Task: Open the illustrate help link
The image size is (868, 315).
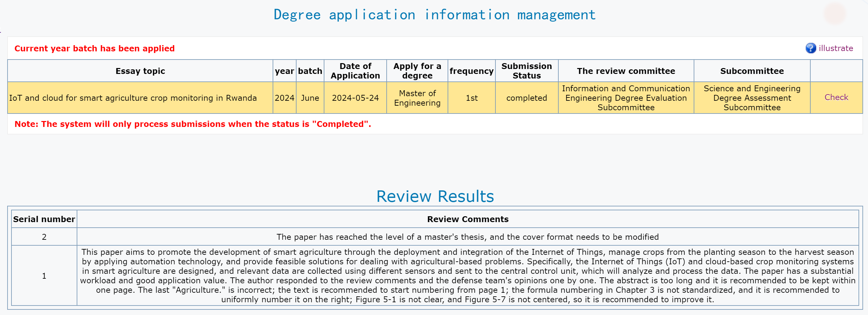Action: pyautogui.click(x=836, y=48)
